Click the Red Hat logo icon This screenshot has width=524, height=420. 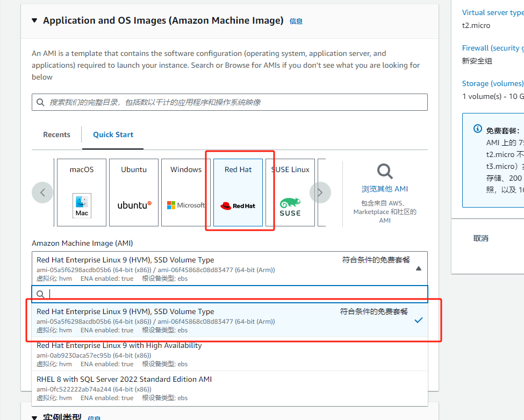coord(238,206)
